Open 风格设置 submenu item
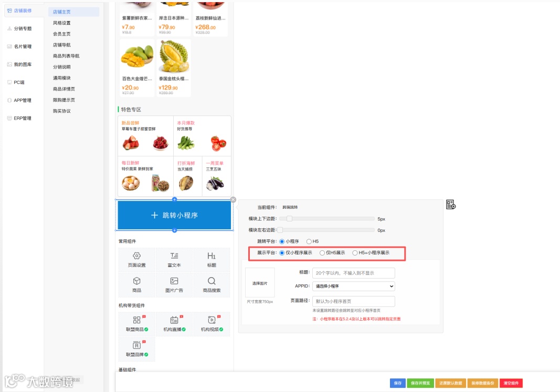560x392 pixels. click(x=62, y=23)
